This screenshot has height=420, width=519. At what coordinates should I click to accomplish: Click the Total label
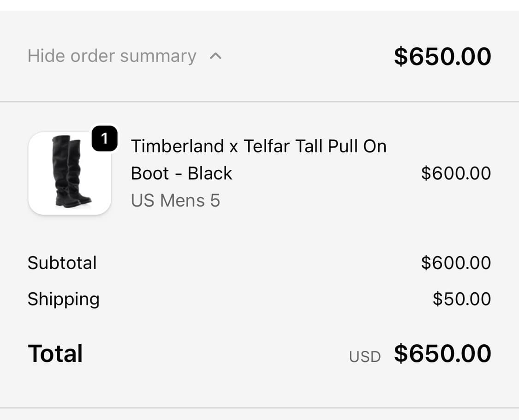point(55,353)
